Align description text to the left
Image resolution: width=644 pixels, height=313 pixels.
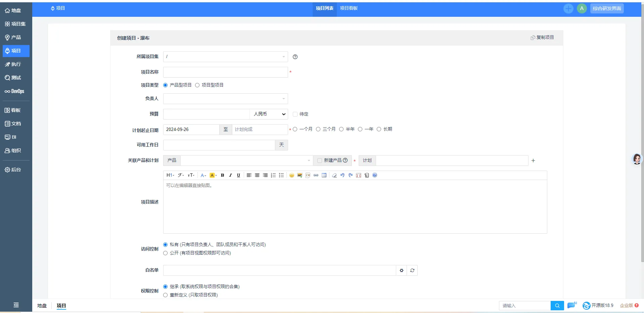tap(249, 175)
